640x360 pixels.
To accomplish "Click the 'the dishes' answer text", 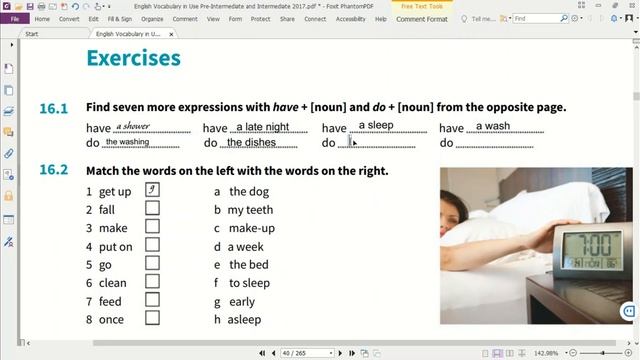I will pyautogui.click(x=251, y=142).
